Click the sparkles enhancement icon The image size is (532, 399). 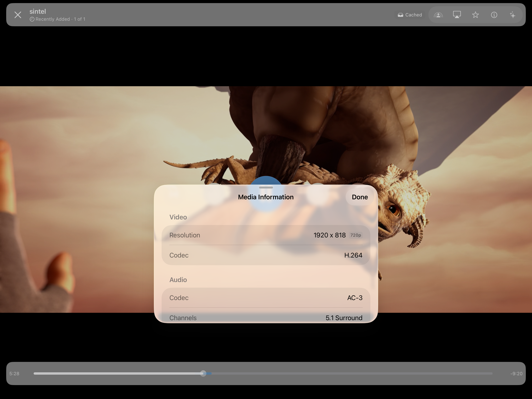[512, 15]
